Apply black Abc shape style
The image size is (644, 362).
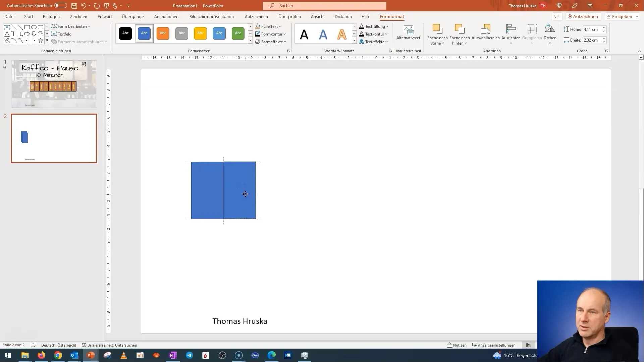point(125,33)
